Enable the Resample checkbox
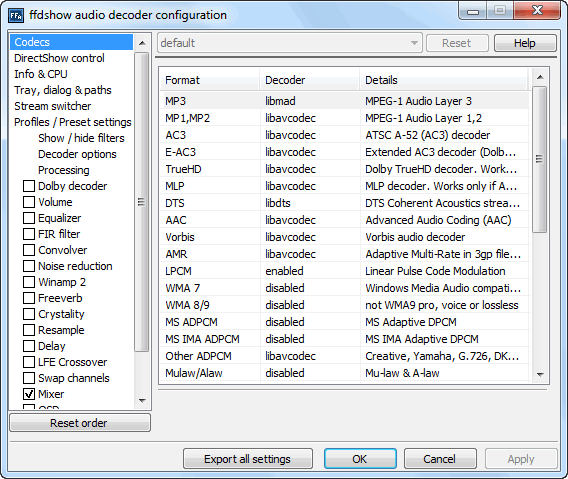Screen dimensions: 568x479 [29, 330]
